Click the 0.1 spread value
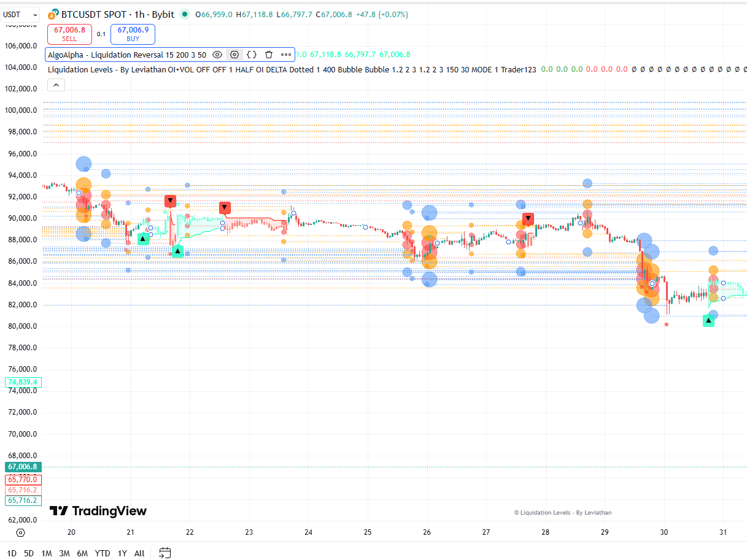The image size is (747, 560). (101, 34)
